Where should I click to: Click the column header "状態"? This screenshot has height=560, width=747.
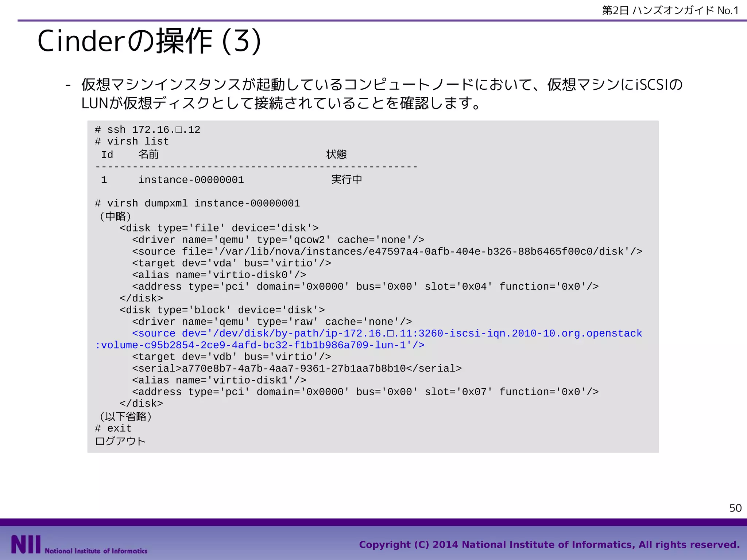pyautogui.click(x=336, y=154)
